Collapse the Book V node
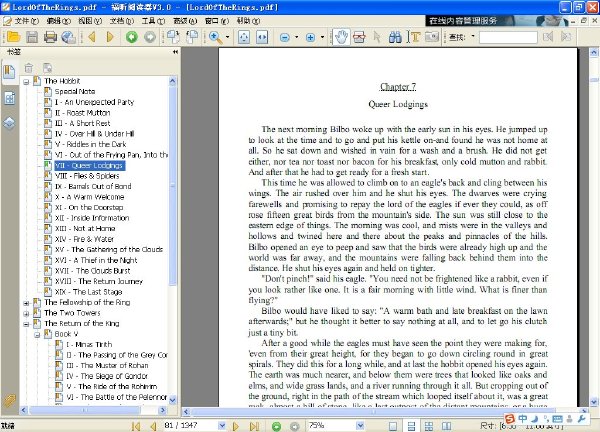The width and height of the screenshot is (600, 432). (37, 335)
